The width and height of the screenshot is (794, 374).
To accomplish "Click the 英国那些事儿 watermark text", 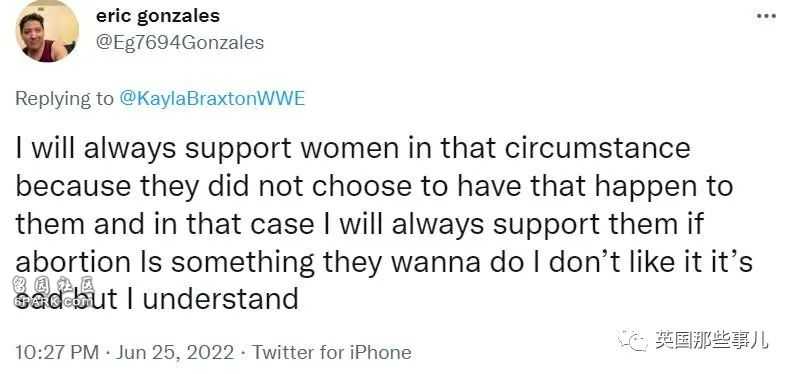I will point(711,340).
